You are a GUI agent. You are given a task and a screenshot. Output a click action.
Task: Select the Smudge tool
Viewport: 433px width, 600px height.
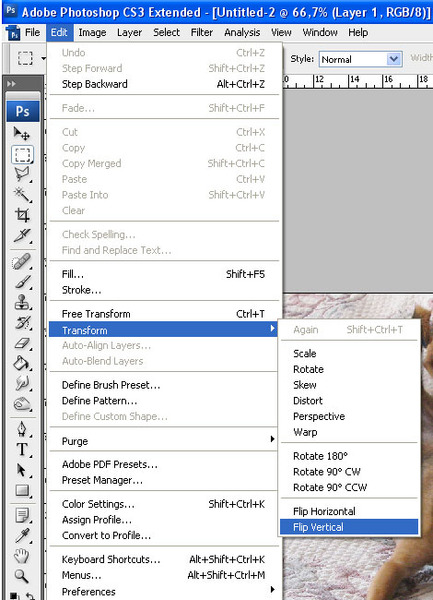click(x=22, y=383)
